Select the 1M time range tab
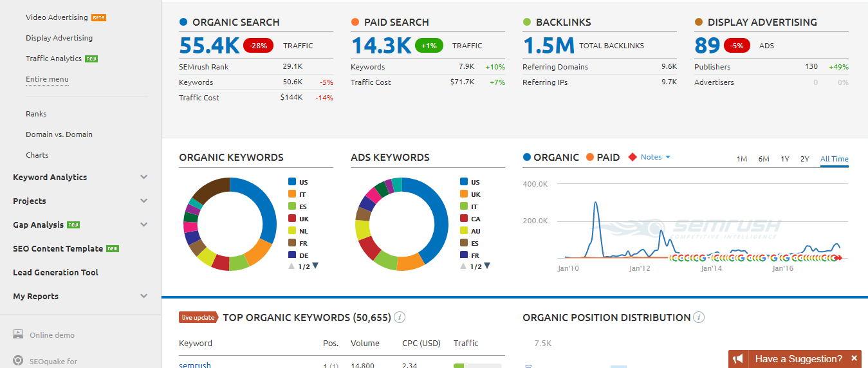This screenshot has height=368, width=868. [x=742, y=159]
